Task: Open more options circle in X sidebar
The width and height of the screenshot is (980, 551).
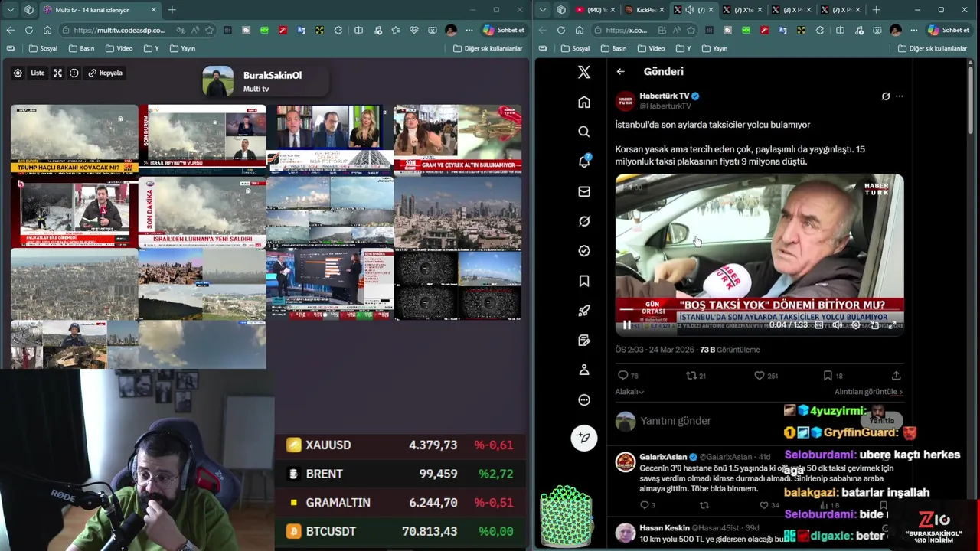Action: tap(584, 399)
